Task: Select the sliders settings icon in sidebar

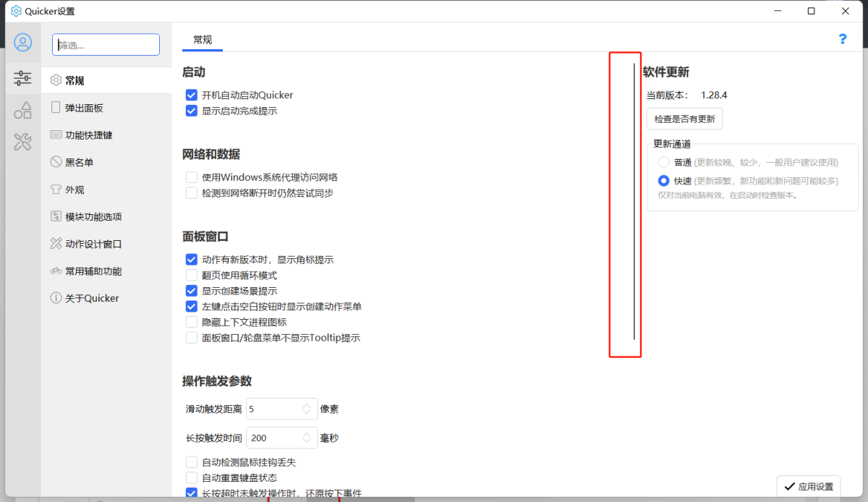Action: pos(23,77)
